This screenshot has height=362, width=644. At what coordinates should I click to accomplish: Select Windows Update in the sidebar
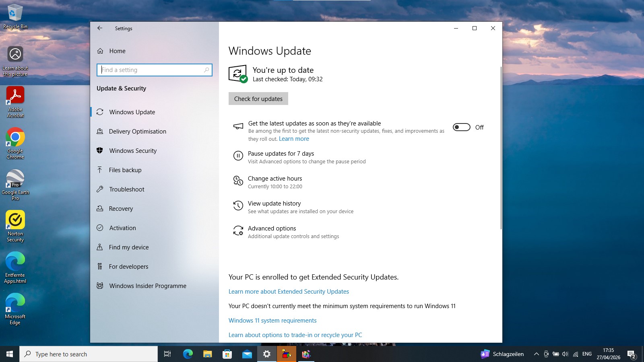155,112
